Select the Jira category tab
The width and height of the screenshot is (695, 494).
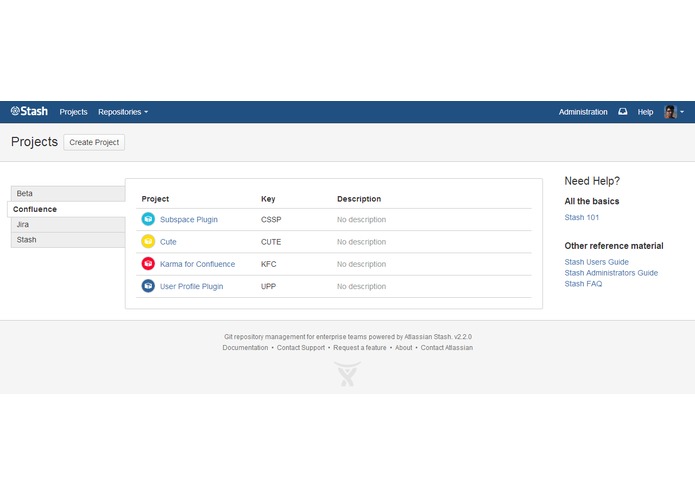click(x=68, y=225)
